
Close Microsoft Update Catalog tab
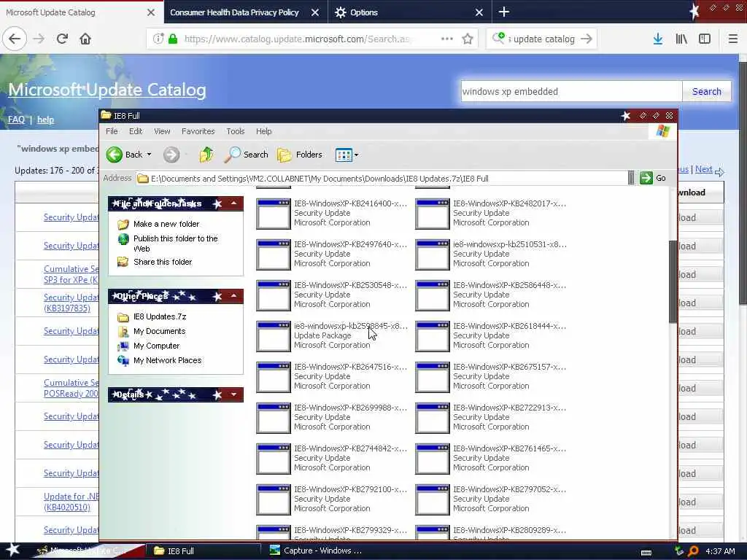click(x=150, y=12)
